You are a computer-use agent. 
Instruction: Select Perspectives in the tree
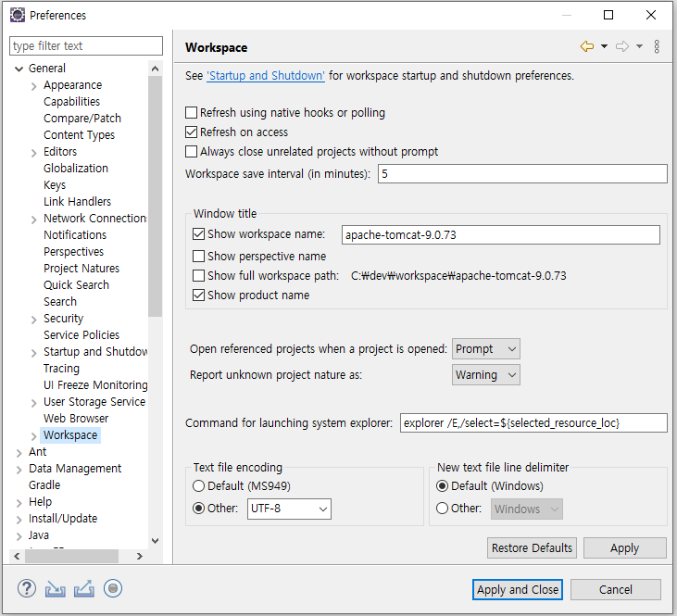tap(73, 251)
